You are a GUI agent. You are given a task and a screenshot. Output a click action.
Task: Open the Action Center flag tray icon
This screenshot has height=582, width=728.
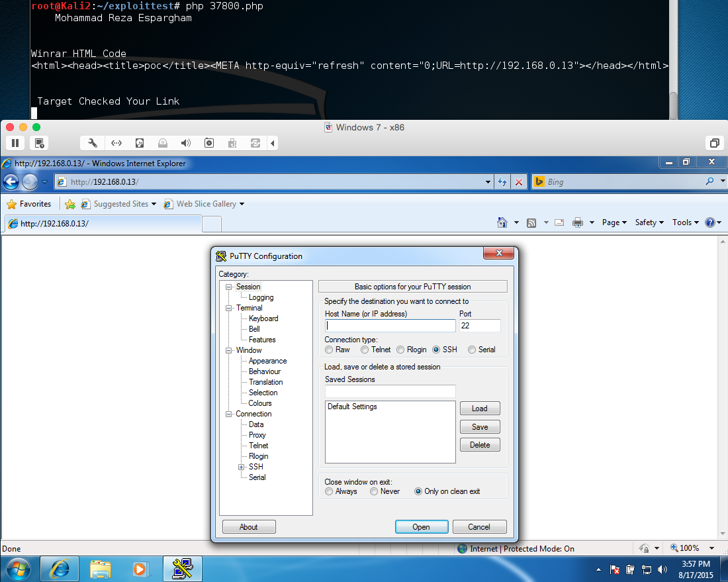[614, 569]
